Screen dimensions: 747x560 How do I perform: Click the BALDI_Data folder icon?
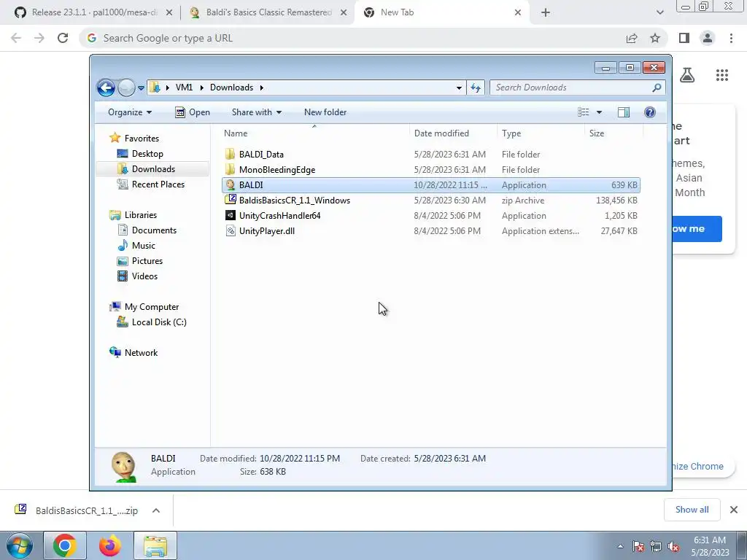pyautogui.click(x=230, y=154)
